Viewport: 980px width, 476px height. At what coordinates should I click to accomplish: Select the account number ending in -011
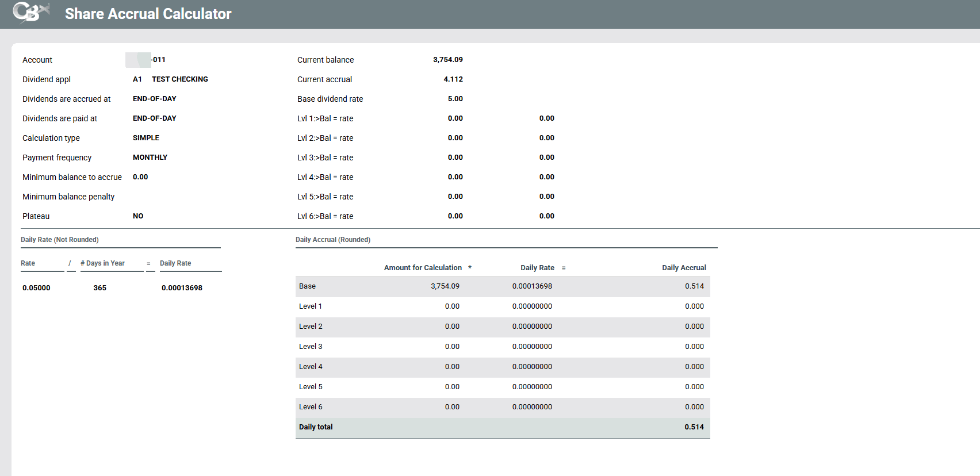click(158, 60)
